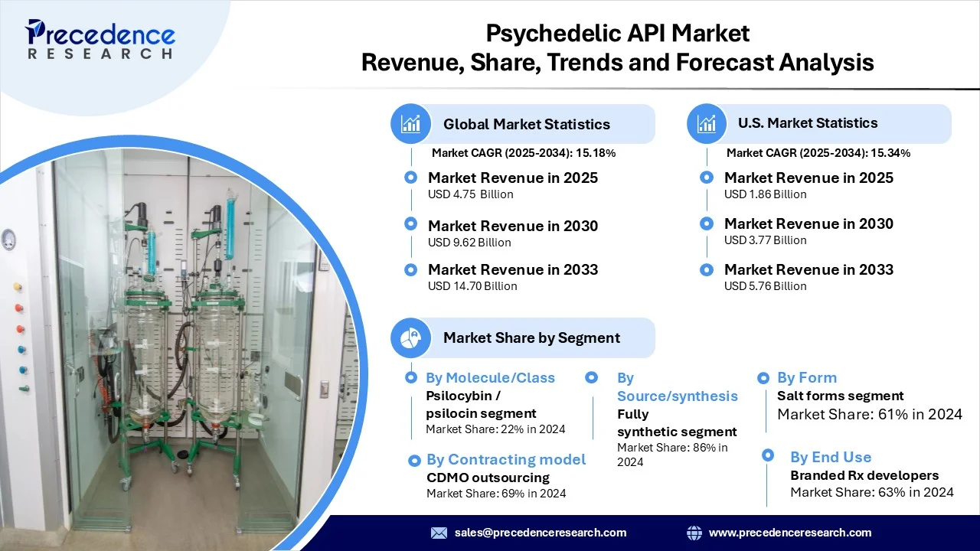Select the By Form bullet marker
This screenshot has height=551, width=980.
tap(763, 378)
